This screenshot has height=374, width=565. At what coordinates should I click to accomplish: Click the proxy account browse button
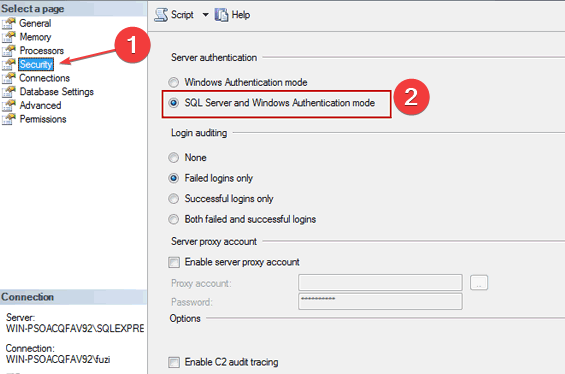(x=479, y=282)
